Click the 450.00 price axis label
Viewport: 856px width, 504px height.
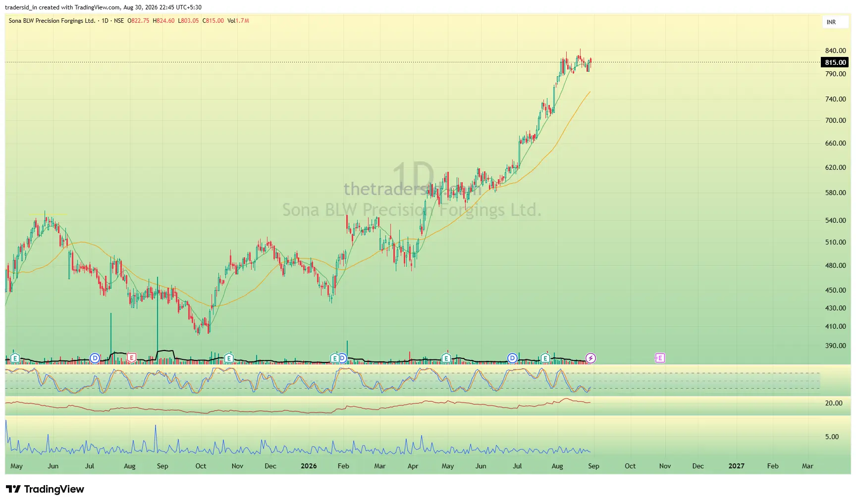click(835, 290)
